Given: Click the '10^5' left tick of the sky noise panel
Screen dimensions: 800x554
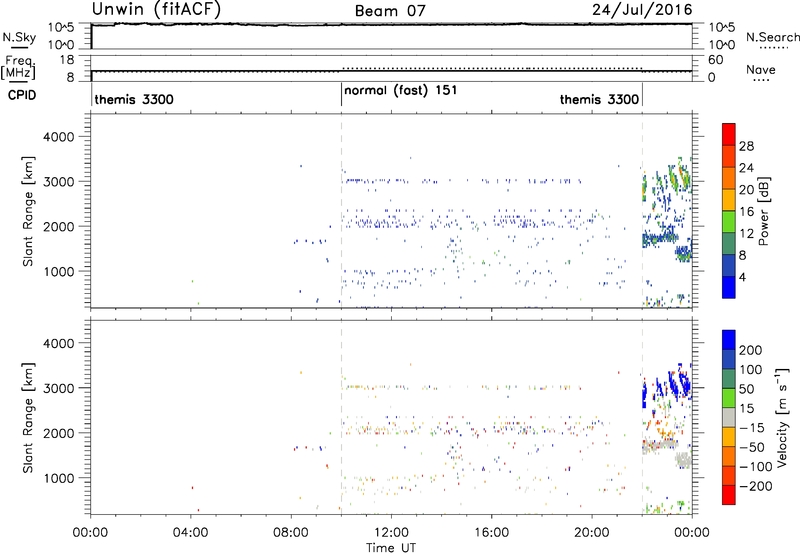Looking at the screenshot, I should (x=61, y=27).
